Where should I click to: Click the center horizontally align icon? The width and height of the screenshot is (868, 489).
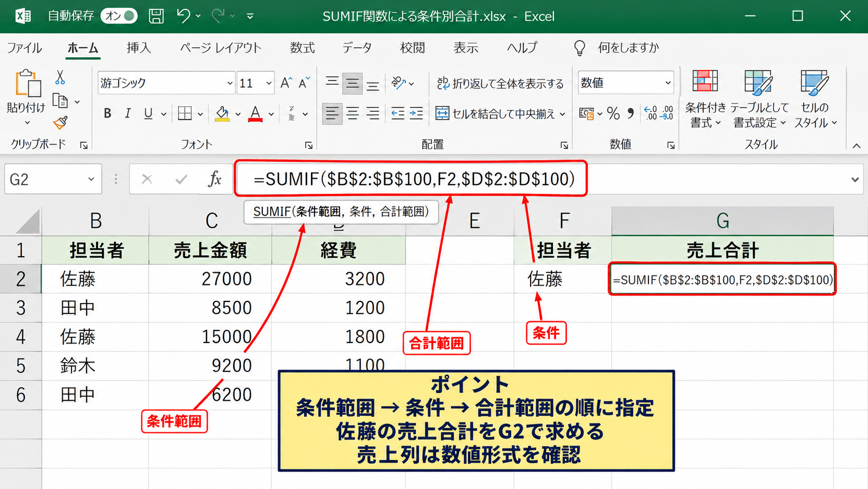[x=353, y=113]
